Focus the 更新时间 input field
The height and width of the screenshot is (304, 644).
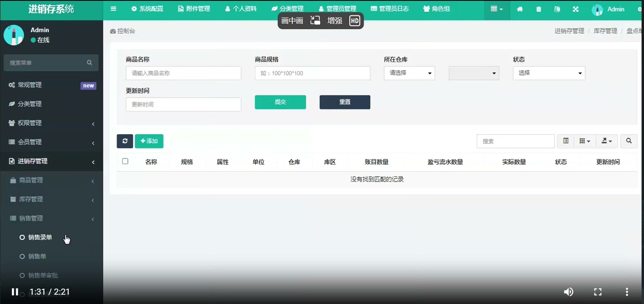183,104
